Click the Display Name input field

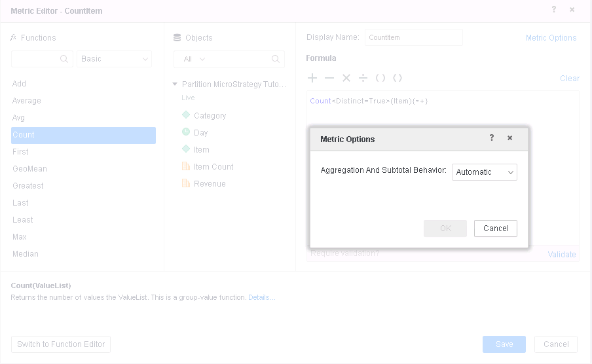413,37
